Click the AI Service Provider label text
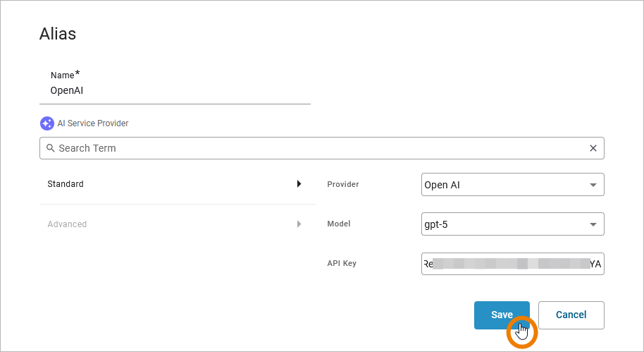 (93, 123)
